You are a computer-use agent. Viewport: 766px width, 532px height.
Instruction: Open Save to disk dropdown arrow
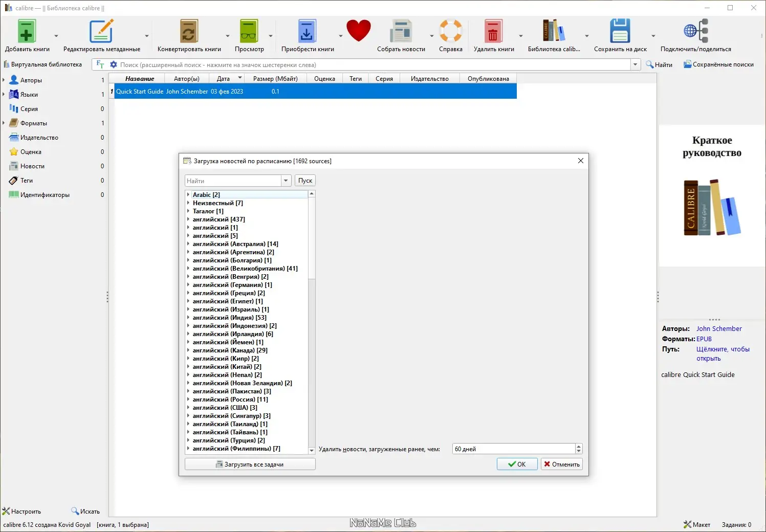click(x=653, y=36)
